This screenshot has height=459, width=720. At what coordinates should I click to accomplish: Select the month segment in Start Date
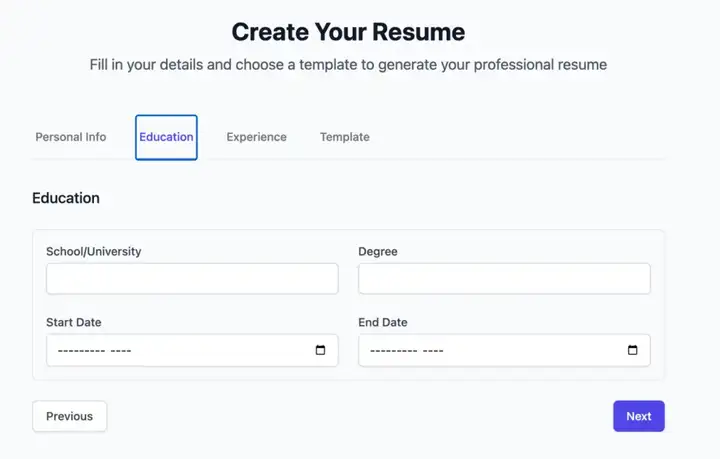tap(81, 351)
